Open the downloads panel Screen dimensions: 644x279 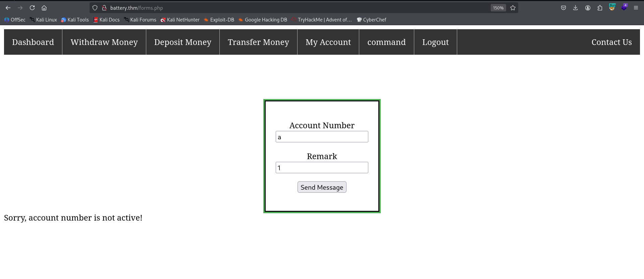click(x=576, y=8)
